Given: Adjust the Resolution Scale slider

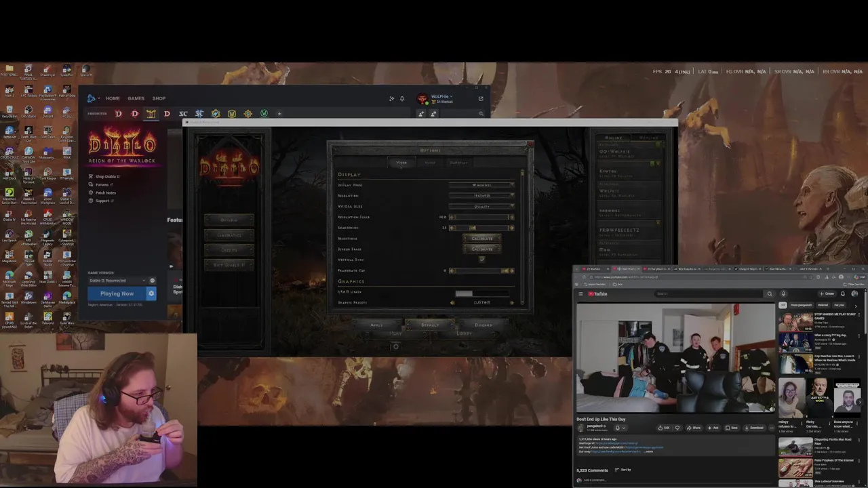Looking at the screenshot, I should [x=482, y=217].
